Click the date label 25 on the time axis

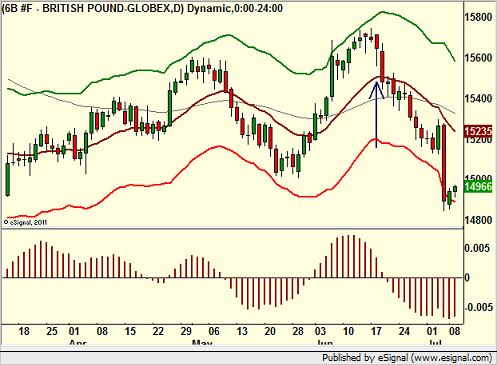(52, 331)
